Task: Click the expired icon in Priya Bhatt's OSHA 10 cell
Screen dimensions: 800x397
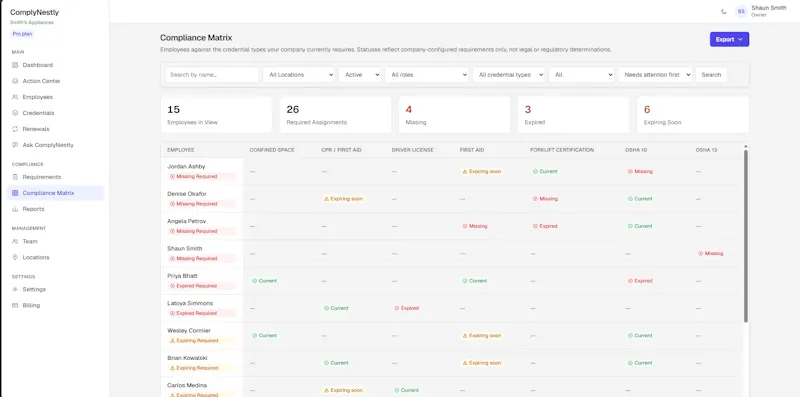Action: [x=630, y=281]
